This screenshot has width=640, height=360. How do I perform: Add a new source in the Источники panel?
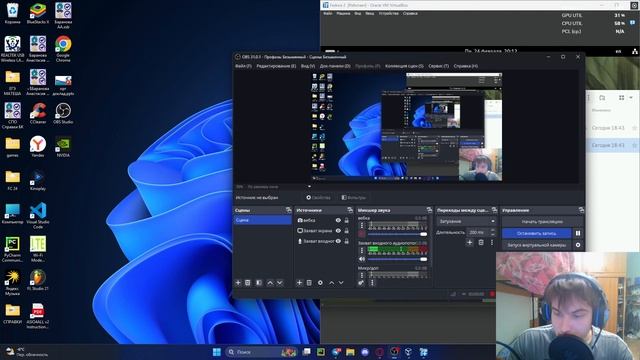(299, 282)
